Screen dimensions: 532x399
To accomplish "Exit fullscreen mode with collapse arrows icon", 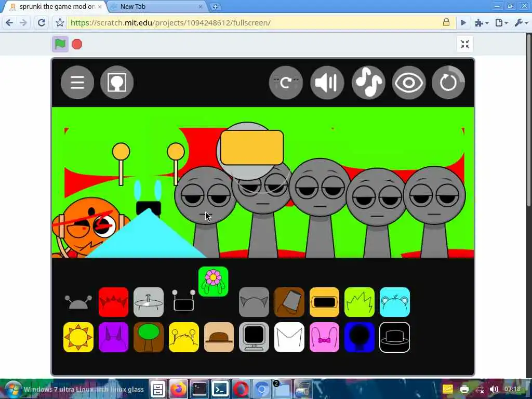I will 465,44.
